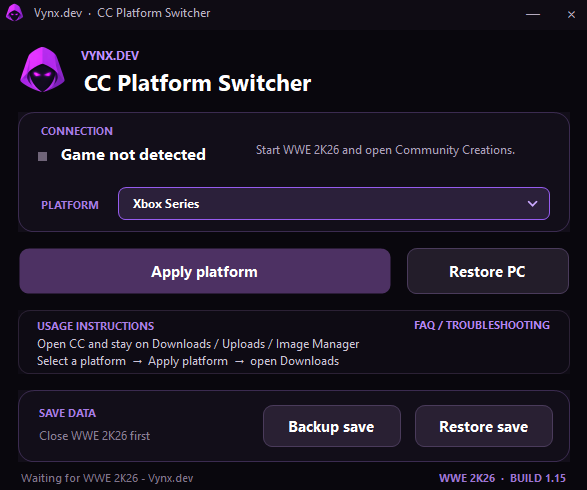Click the Select a platform instruction line
This screenshot has height=490, width=587.
[188, 361]
